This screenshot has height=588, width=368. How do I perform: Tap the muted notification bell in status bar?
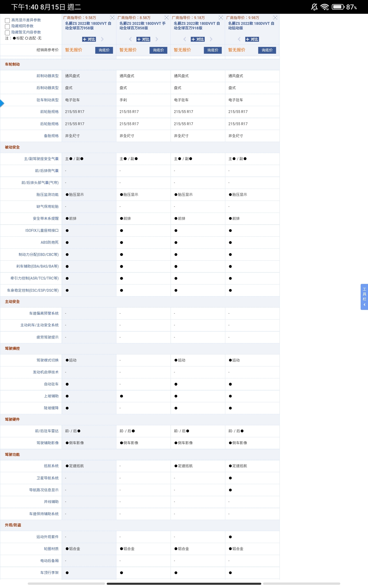point(314,7)
